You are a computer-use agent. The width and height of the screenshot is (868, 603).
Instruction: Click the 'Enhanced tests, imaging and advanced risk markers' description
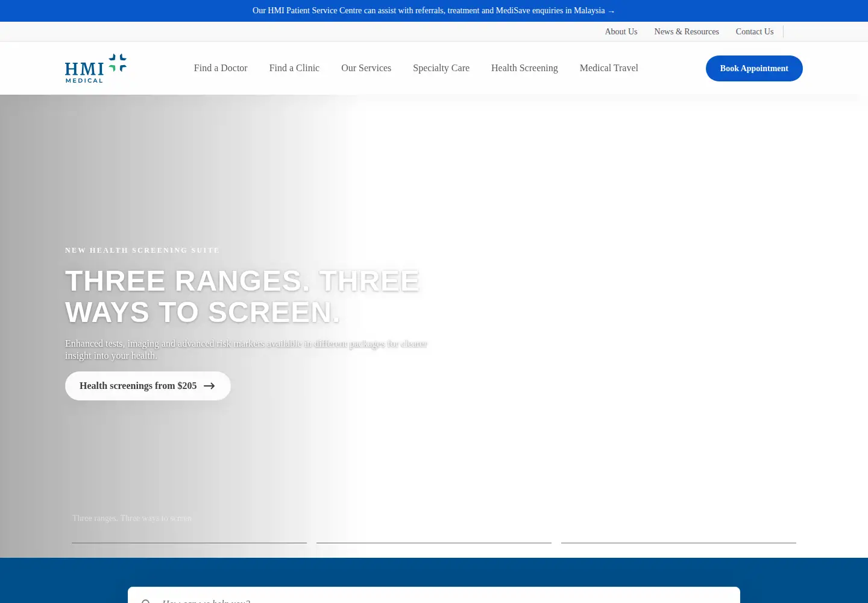(246, 350)
